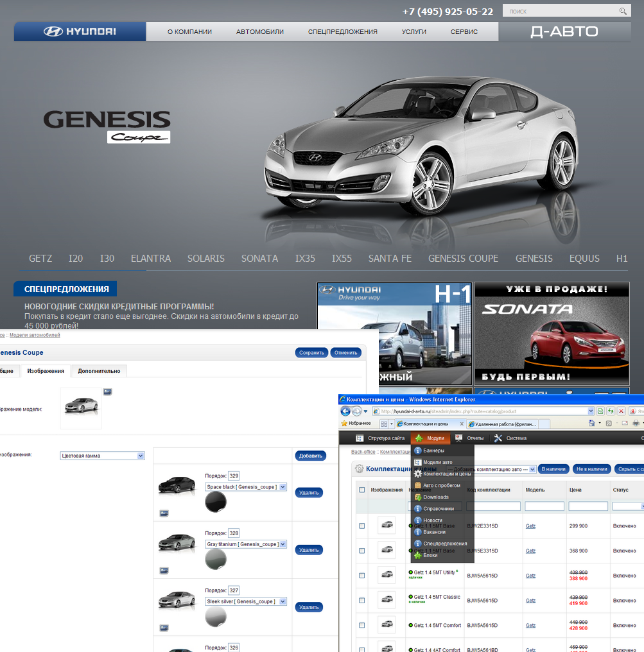Image resolution: width=644 pixels, height=652 pixels.
Task: Open the Favorites star in IE toolbar
Action: coord(344,424)
